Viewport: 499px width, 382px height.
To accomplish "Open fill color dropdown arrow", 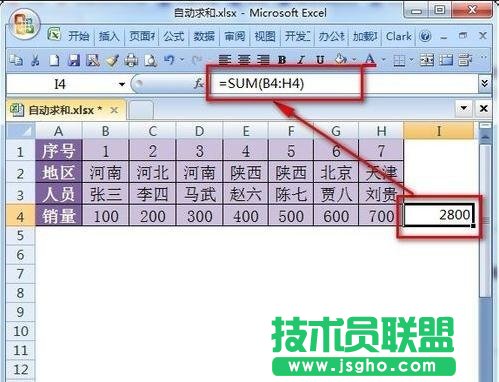I will [354, 60].
